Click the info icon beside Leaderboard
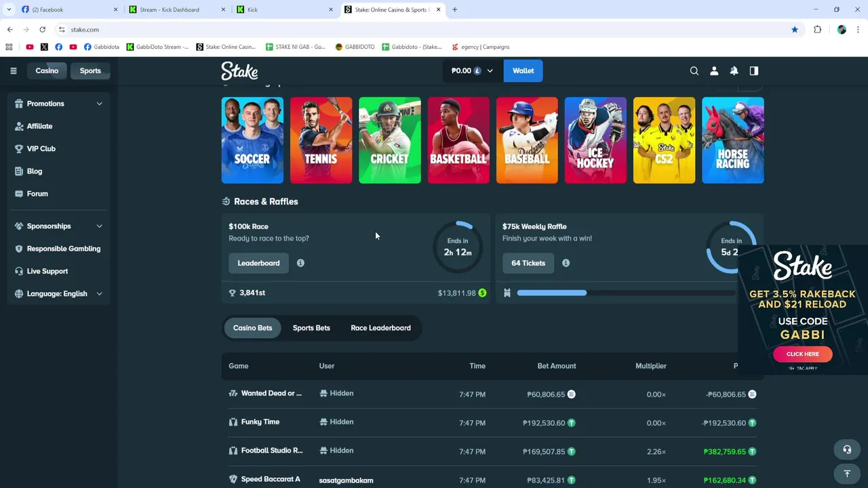This screenshot has height=488, width=868. pos(300,263)
